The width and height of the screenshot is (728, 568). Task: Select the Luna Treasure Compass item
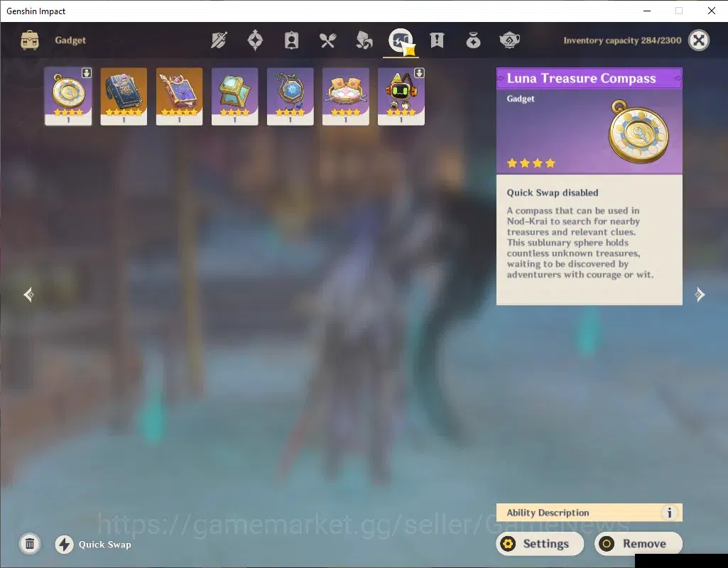[x=68, y=97]
